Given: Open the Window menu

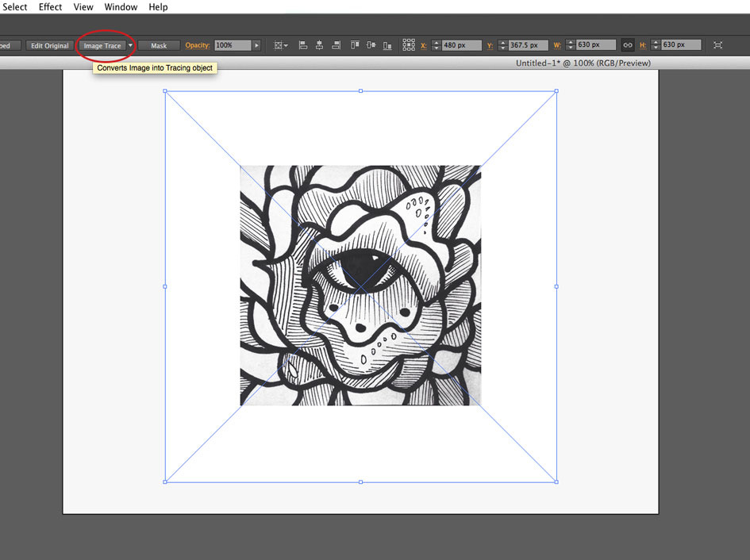Looking at the screenshot, I should [121, 6].
